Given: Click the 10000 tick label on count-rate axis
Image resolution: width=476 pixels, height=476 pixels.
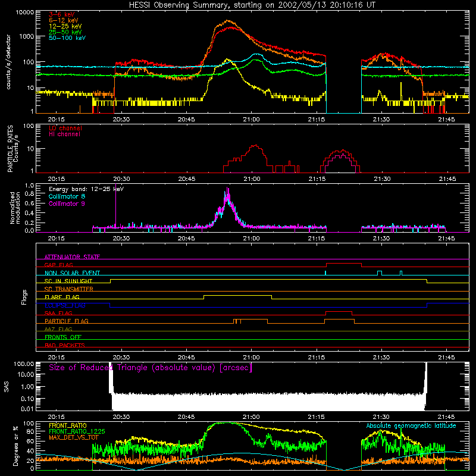Looking at the screenshot, I should [24, 12].
